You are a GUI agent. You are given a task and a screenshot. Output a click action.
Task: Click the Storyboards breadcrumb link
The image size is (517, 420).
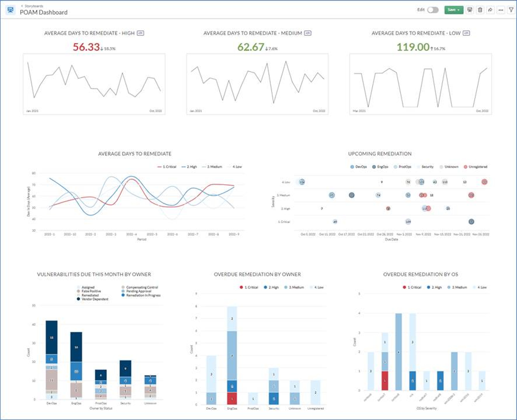pos(34,6)
